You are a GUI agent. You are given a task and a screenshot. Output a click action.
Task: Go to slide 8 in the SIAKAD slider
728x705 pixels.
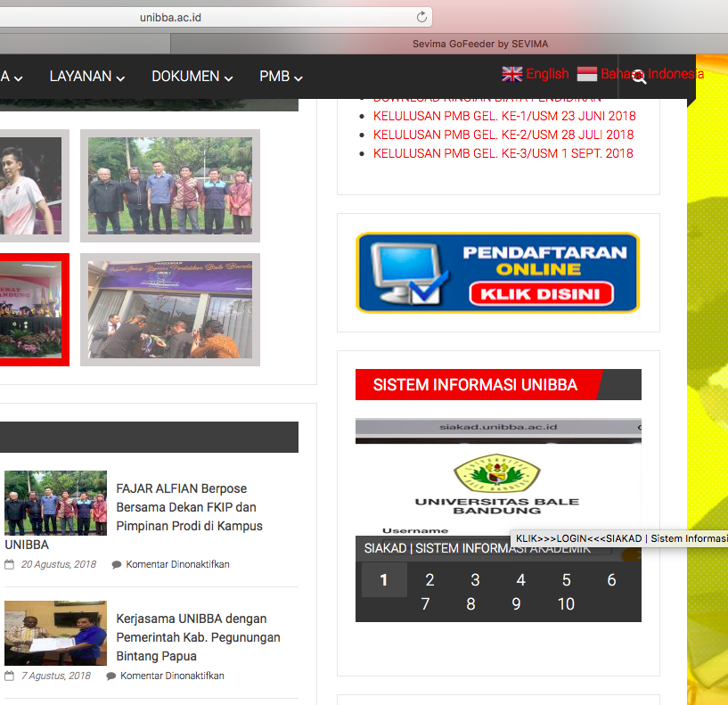tap(470, 603)
